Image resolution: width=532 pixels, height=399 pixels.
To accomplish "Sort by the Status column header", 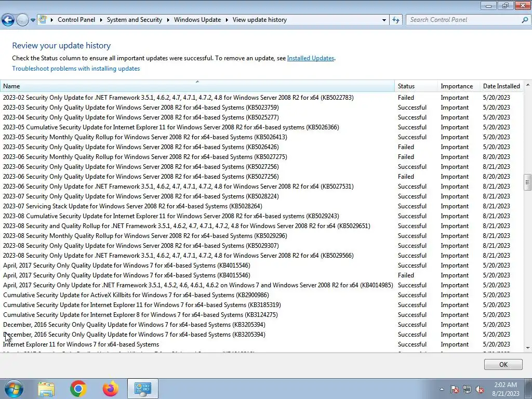I will [416, 86].
